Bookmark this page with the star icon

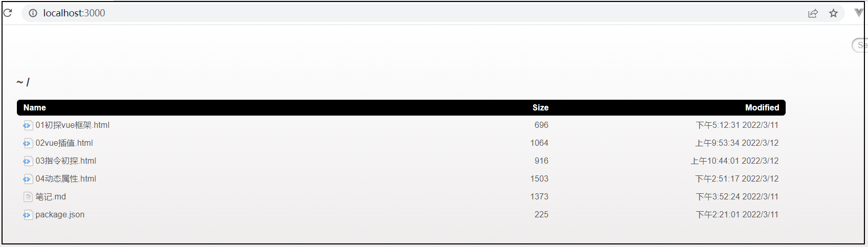click(x=833, y=13)
